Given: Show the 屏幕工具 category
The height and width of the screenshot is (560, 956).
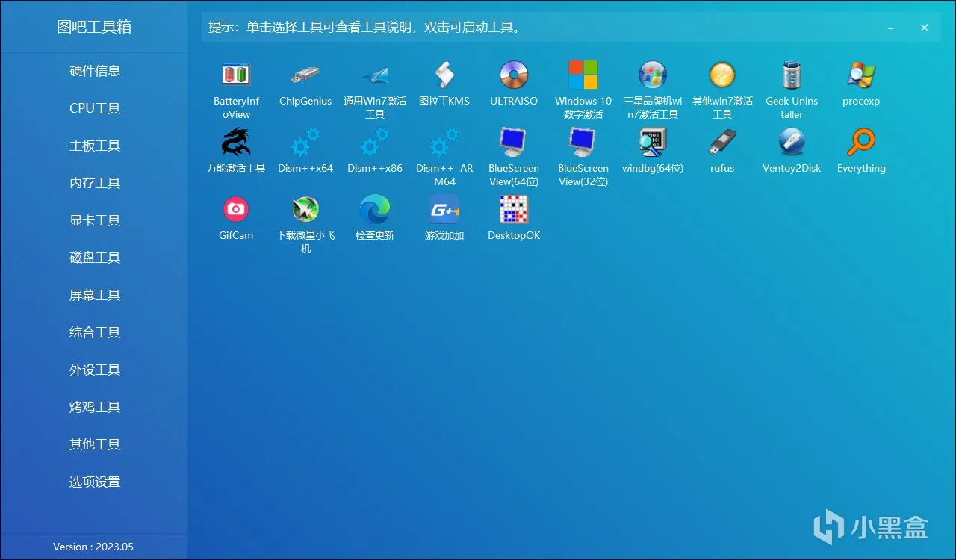Looking at the screenshot, I should pos(95,295).
